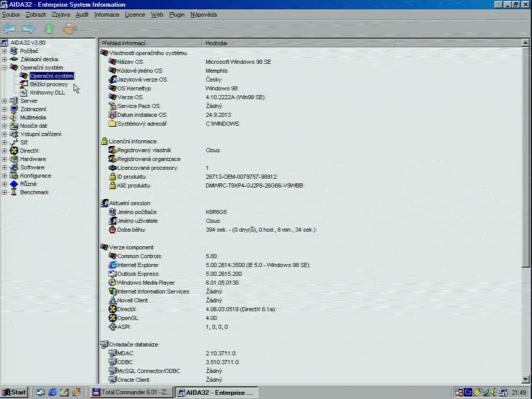This screenshot has height=399, width=532.
Task: Click the DirectX tree icon
Action: [x=14, y=151]
